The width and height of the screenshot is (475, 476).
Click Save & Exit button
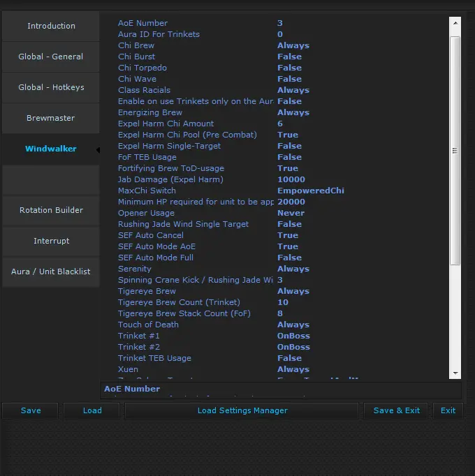[396, 410]
